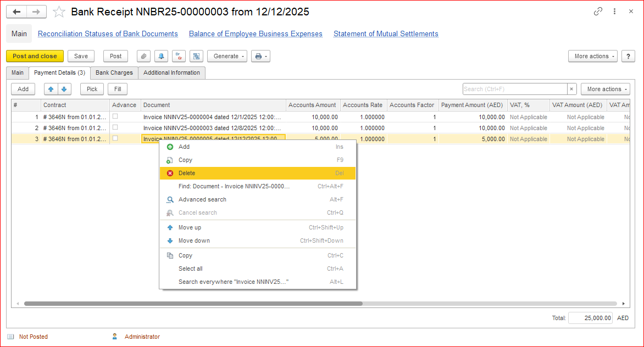
Task: Choose Copy (F9) in the context menu
Action: (x=258, y=160)
